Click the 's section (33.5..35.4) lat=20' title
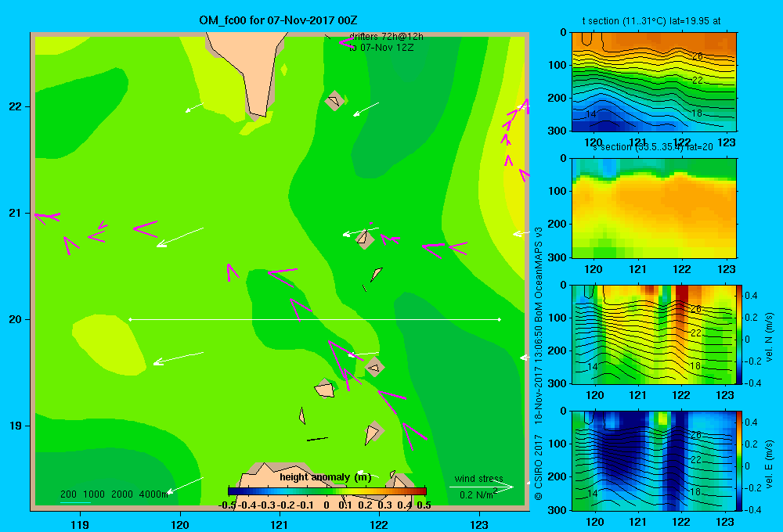Screen dimensions: 783x532 click(652, 147)
